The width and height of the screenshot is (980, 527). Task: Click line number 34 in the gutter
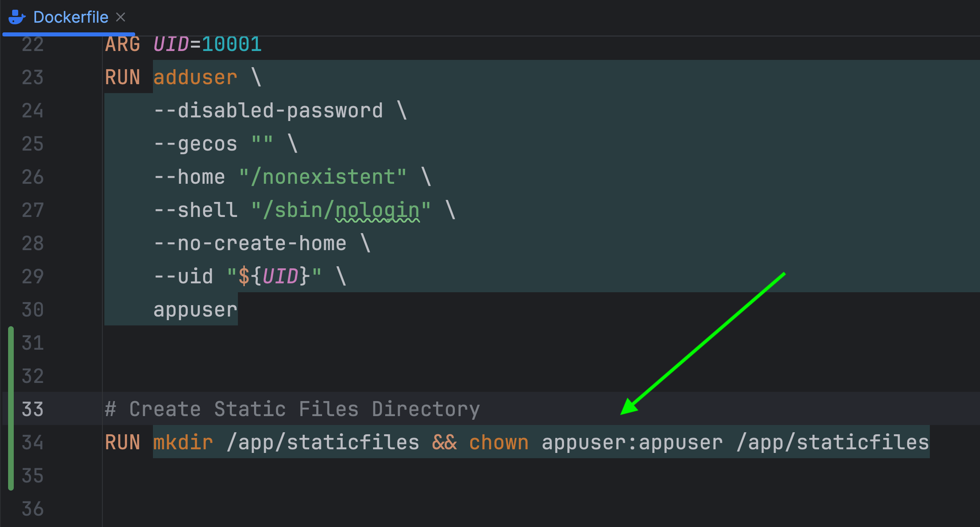coord(33,442)
